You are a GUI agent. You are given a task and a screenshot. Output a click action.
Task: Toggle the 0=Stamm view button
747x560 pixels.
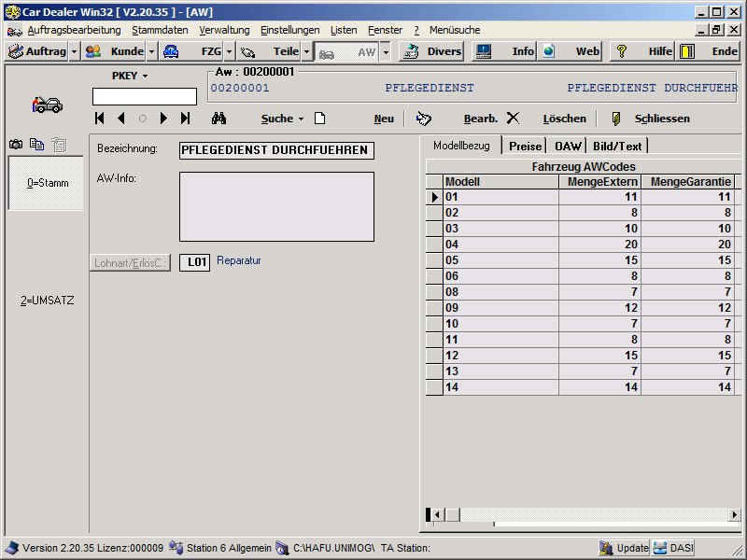pyautogui.click(x=46, y=184)
